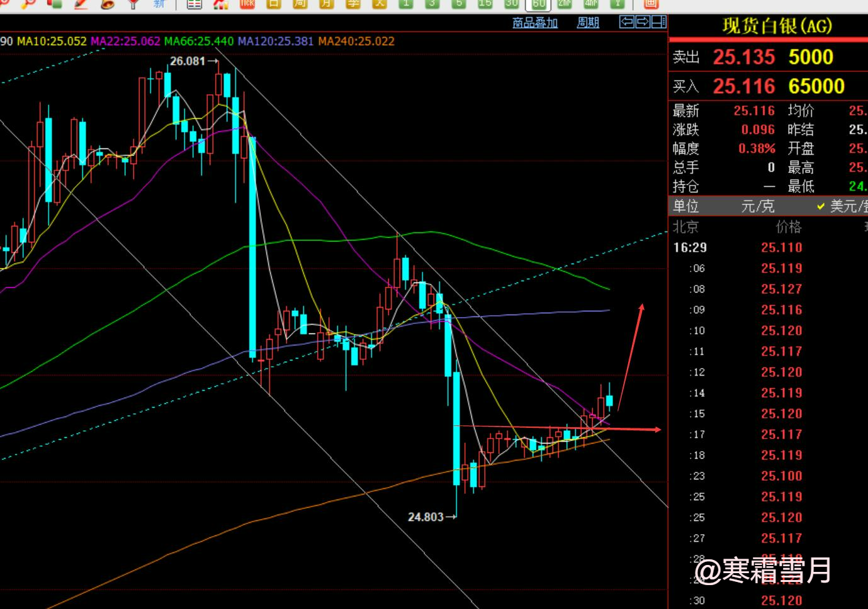Switch to the quarterly (季) chart
The image size is (868, 609).
pyautogui.click(x=352, y=3)
